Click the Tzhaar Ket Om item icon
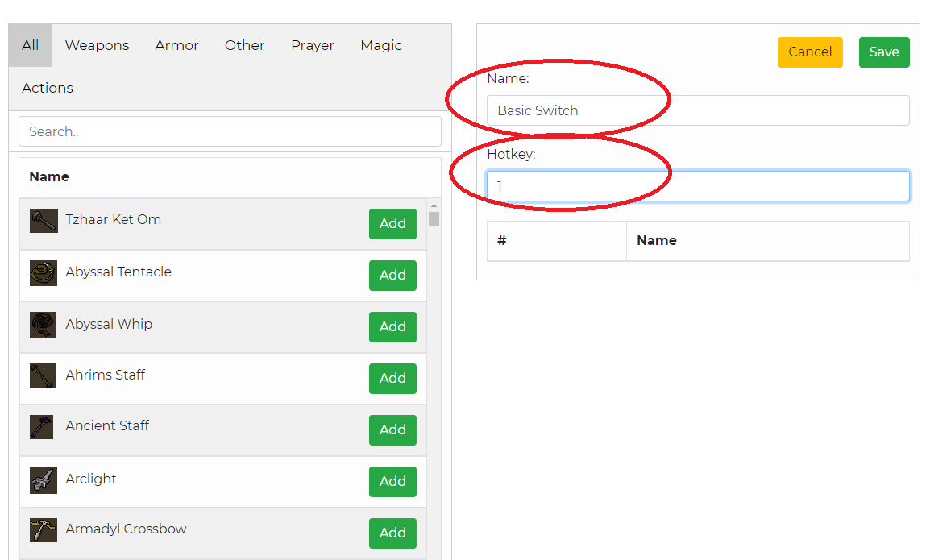The image size is (930, 560). pyautogui.click(x=44, y=221)
